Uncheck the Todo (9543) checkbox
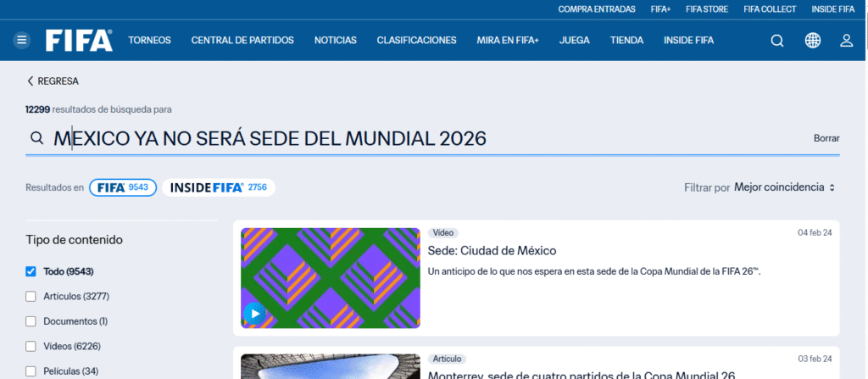This screenshot has height=379, width=868. click(x=31, y=271)
